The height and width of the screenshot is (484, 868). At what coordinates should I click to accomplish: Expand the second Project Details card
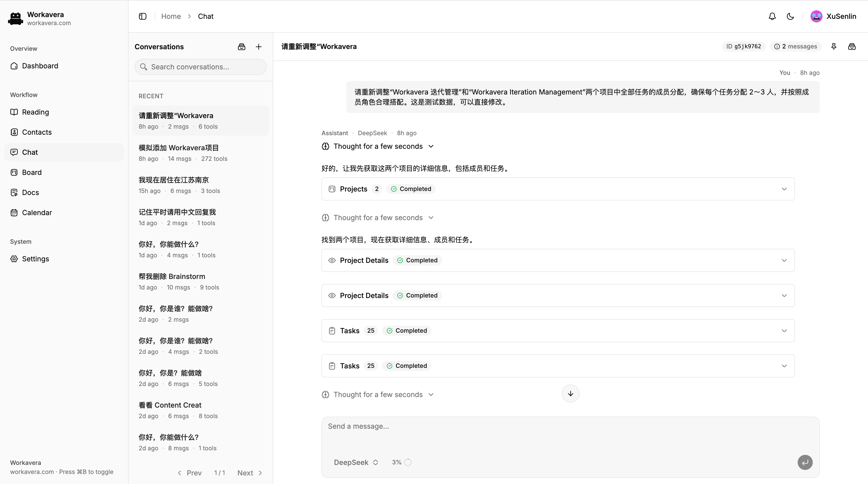558,296
